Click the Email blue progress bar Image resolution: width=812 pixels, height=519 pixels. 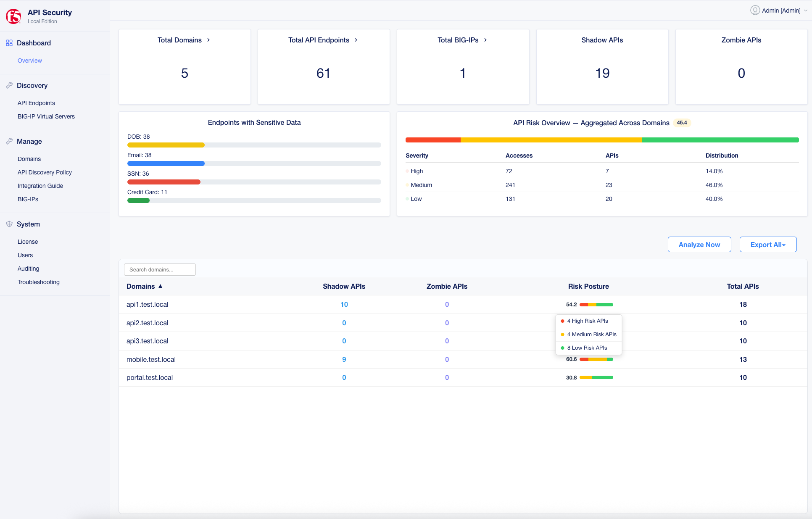[x=166, y=163]
